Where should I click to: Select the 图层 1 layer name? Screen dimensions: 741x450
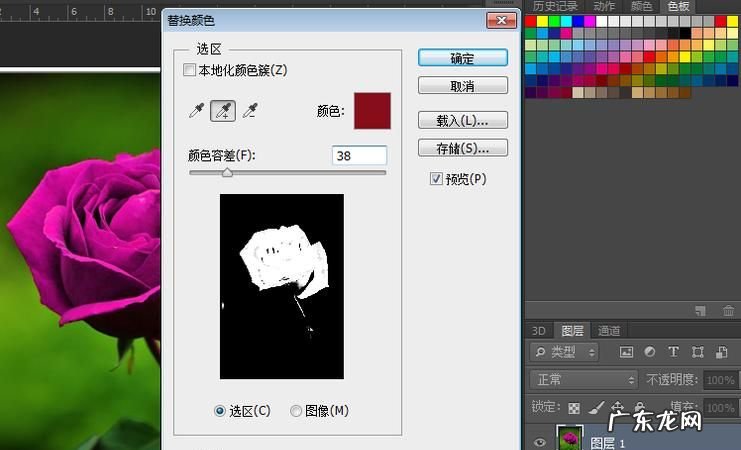coord(607,443)
